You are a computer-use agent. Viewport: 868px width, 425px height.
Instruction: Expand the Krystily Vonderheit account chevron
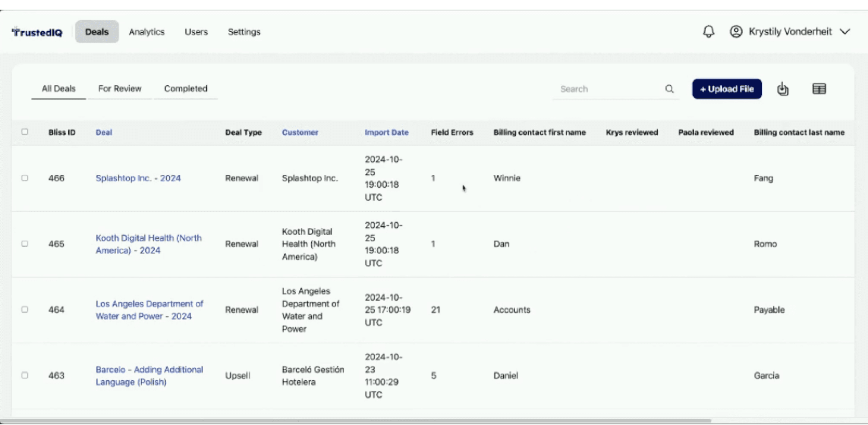[x=845, y=32]
